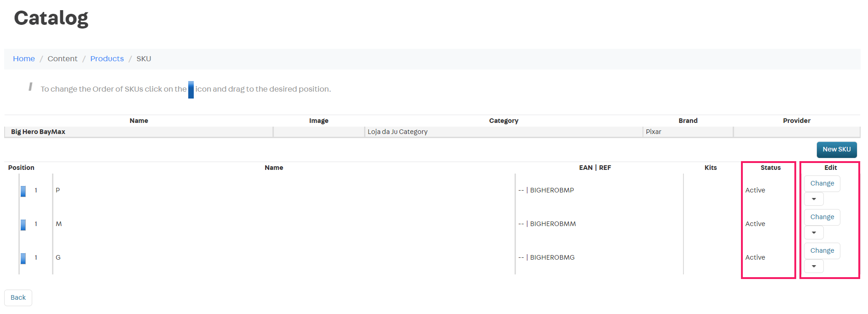
Task: Open the dropdown arrow for SKU M row
Action: (814, 233)
